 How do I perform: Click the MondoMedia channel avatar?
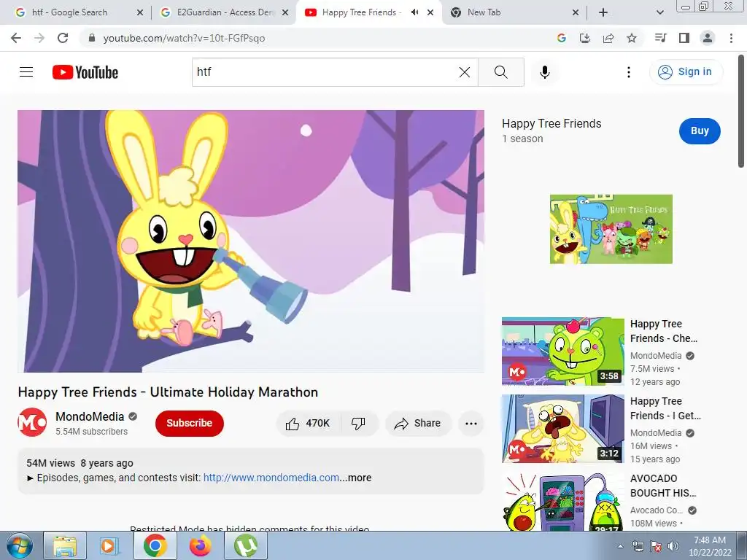32,422
